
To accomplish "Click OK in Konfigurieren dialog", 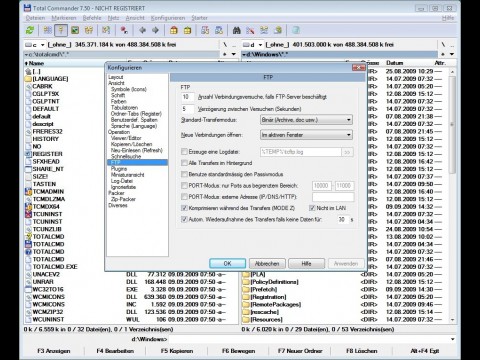I will [x=227, y=264].
